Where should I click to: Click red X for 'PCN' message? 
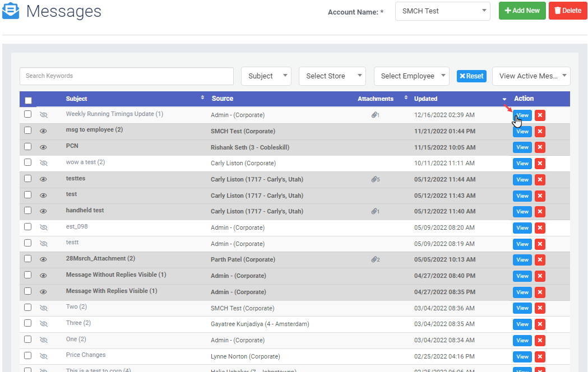[540, 147]
